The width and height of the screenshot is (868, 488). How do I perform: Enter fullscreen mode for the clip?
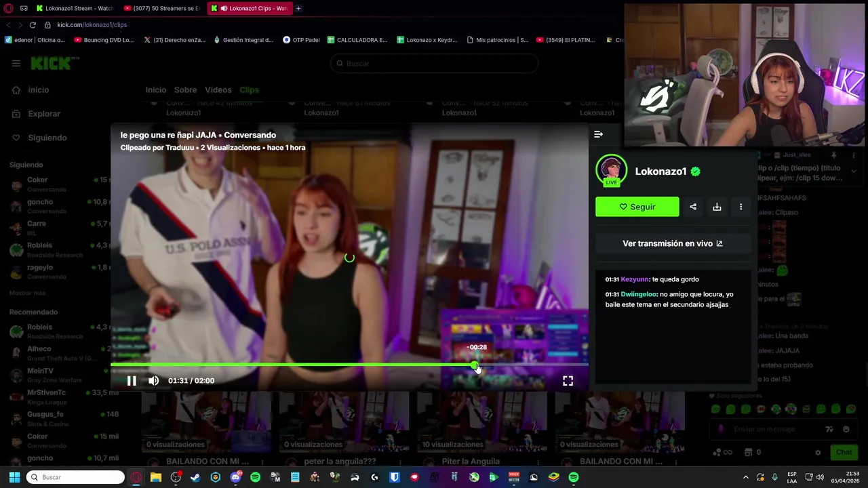pos(568,381)
